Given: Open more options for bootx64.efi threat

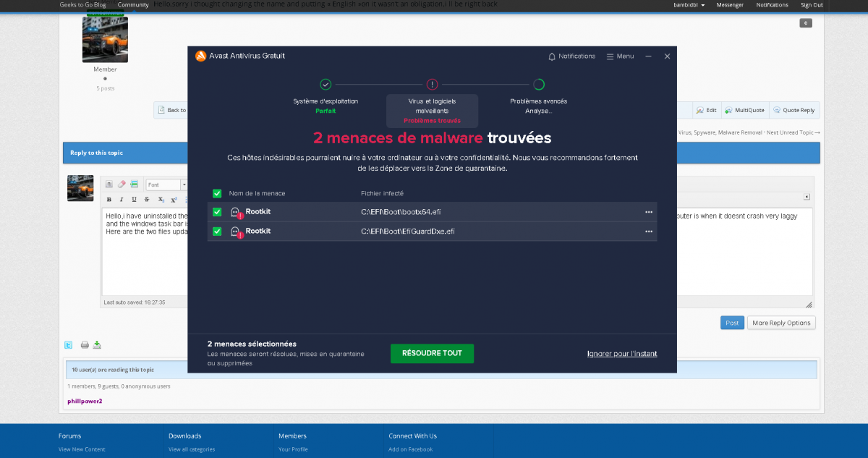Looking at the screenshot, I should [x=649, y=212].
